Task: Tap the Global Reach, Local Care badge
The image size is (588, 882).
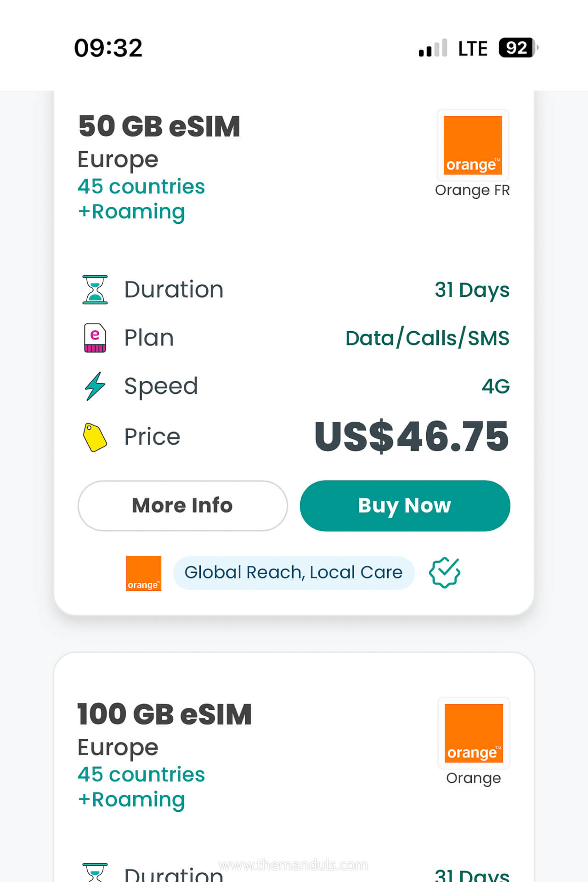Action: pos(294,572)
